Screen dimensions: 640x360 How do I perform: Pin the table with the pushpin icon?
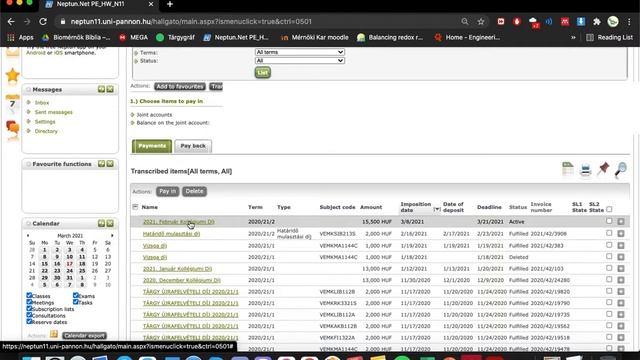coord(603,168)
